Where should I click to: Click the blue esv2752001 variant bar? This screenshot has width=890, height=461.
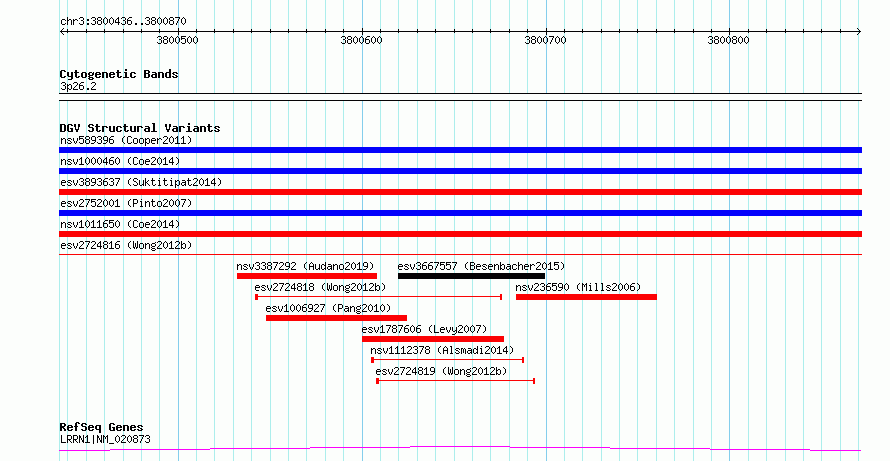(460, 213)
